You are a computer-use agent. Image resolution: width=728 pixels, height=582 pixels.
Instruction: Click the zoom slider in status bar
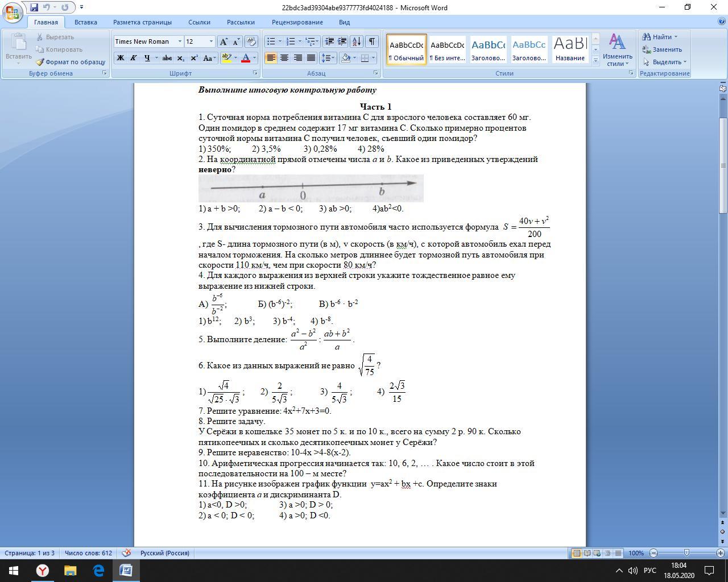click(x=686, y=553)
